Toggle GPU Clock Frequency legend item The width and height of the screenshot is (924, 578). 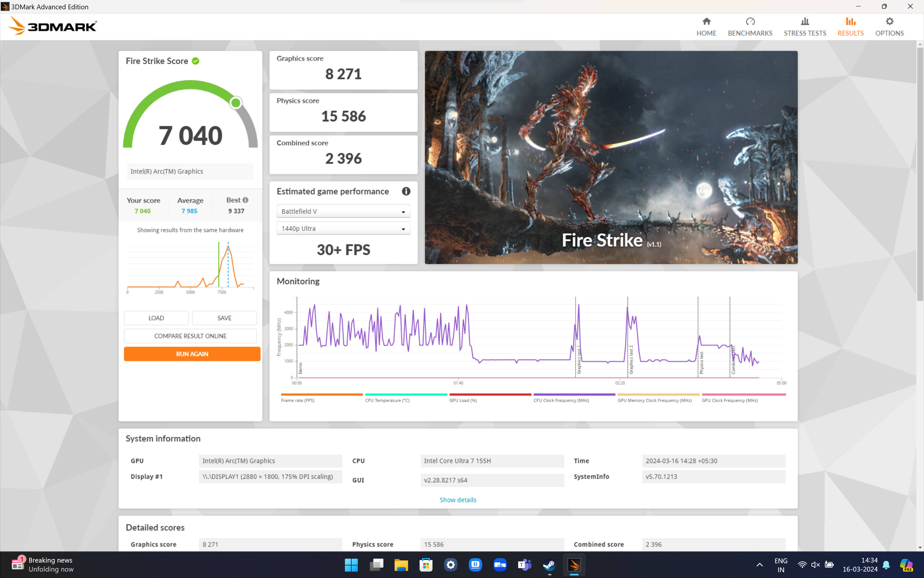[x=744, y=398]
